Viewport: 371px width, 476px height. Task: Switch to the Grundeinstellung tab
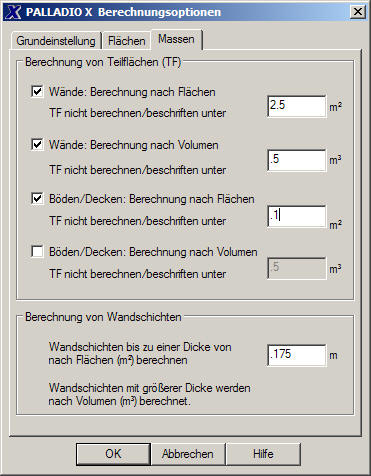(56, 41)
